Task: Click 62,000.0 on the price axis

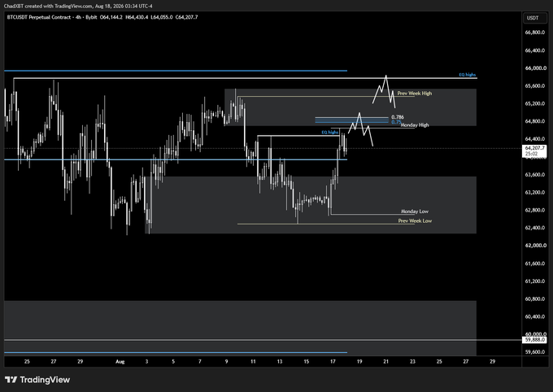Action: pos(534,246)
